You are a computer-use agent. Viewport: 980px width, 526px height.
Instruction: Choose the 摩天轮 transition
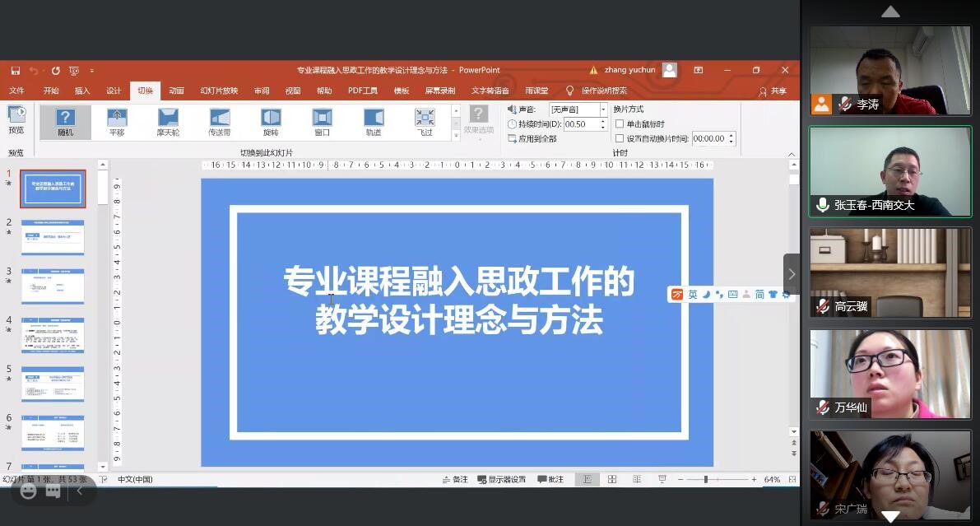pyautogui.click(x=168, y=122)
